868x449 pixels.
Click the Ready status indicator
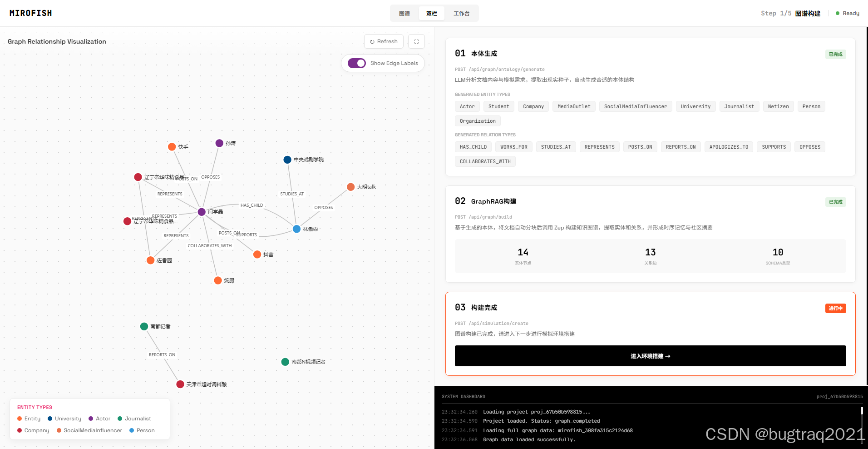pos(848,13)
